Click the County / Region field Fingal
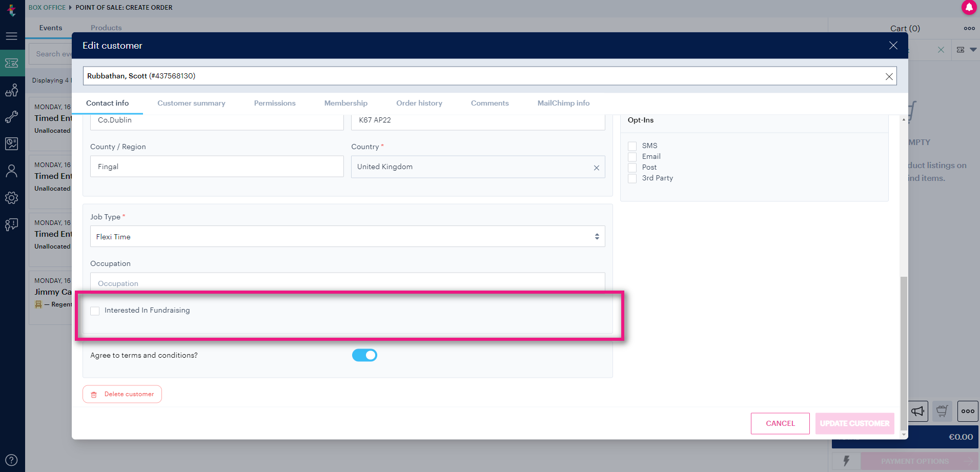The image size is (980, 472). 217,167
